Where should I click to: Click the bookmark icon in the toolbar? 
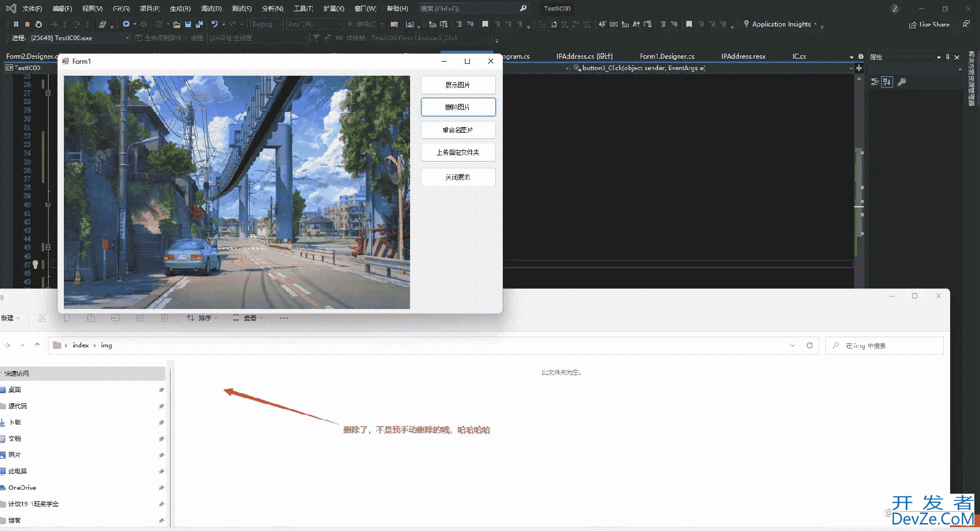(x=485, y=24)
